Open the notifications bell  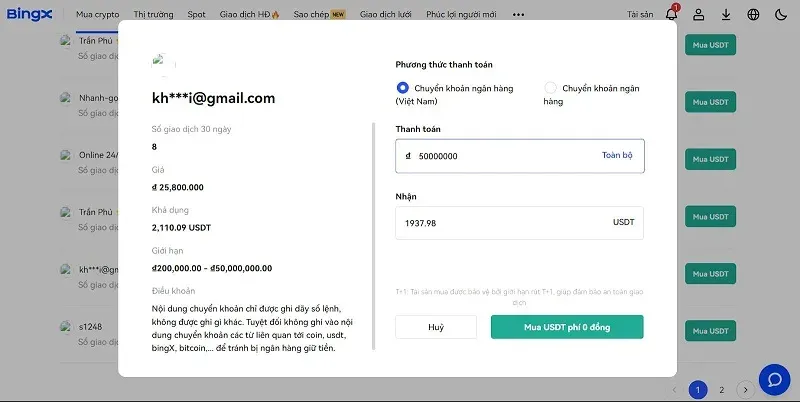pos(671,15)
